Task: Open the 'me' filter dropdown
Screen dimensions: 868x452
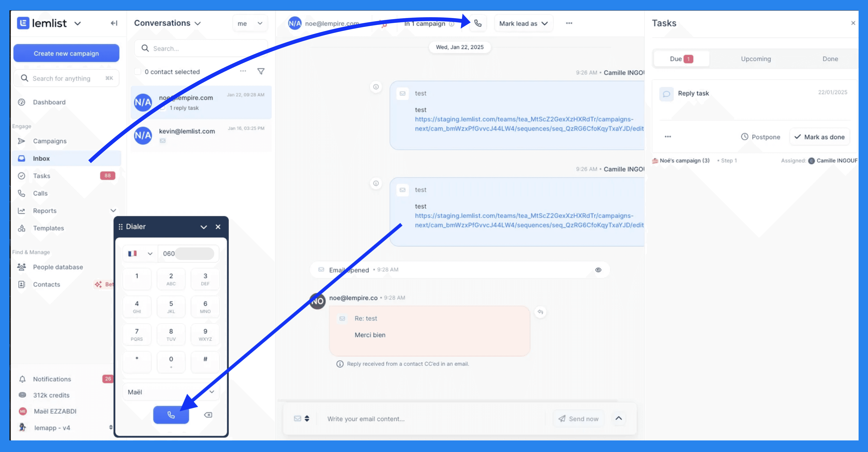Action: coord(250,23)
